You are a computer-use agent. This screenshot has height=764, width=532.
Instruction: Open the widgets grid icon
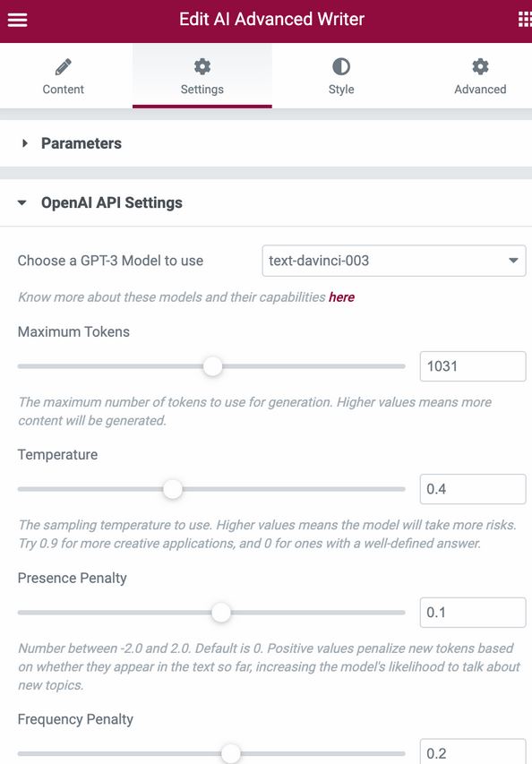click(525, 20)
